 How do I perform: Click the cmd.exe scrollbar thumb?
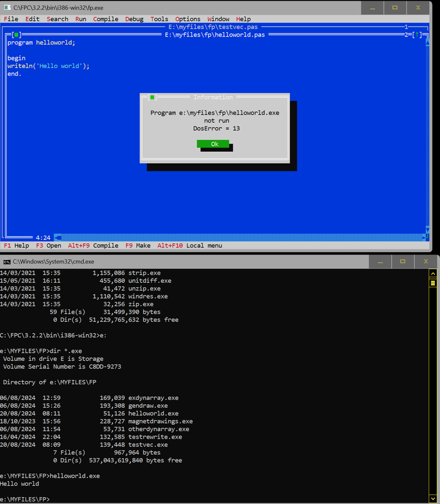(433, 283)
